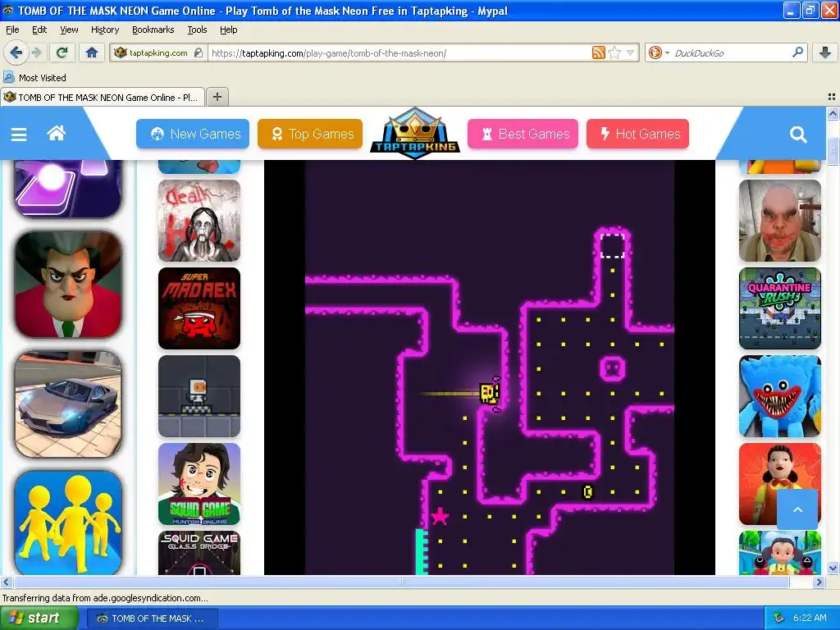
Task: Open the Death horror game thumbnail
Action: pyautogui.click(x=199, y=220)
